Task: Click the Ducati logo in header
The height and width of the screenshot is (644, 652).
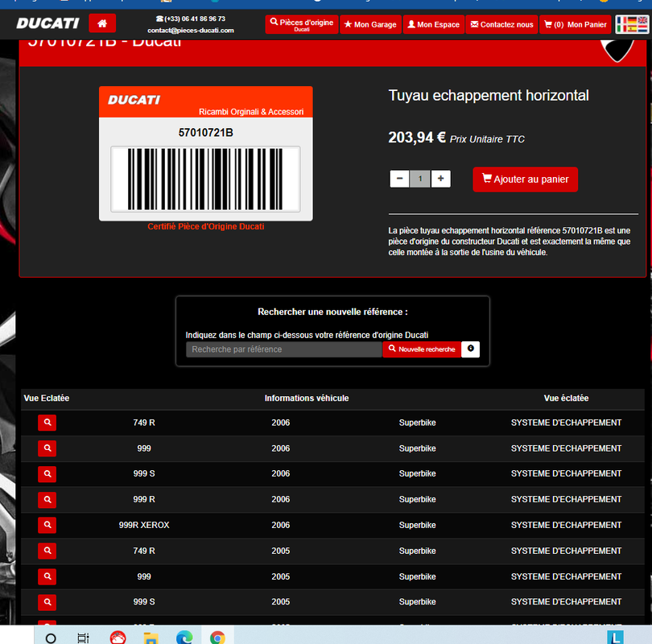Action: coord(47,23)
